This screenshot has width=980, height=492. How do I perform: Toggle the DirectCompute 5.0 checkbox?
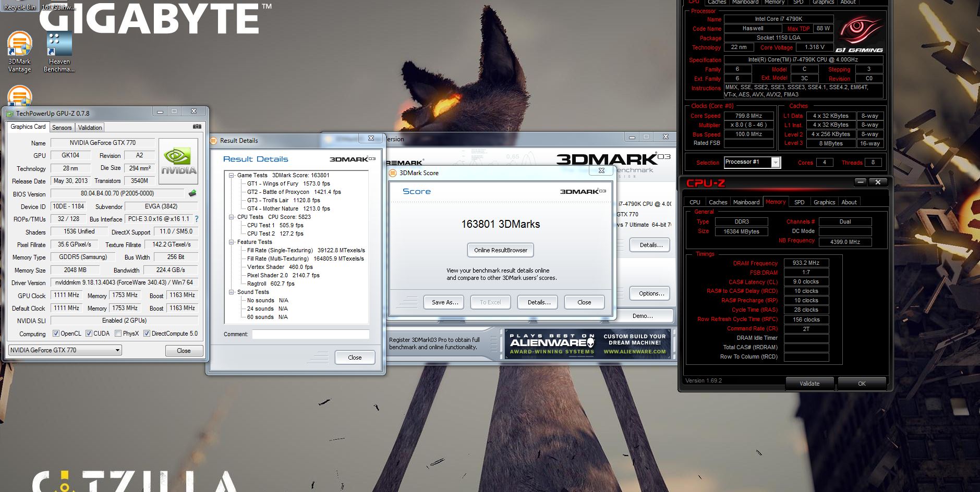(147, 334)
